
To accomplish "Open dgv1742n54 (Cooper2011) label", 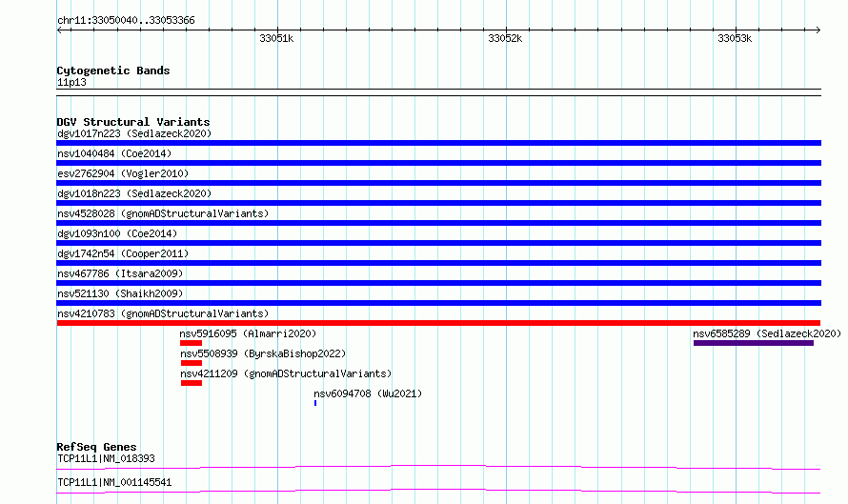I will (x=123, y=253).
